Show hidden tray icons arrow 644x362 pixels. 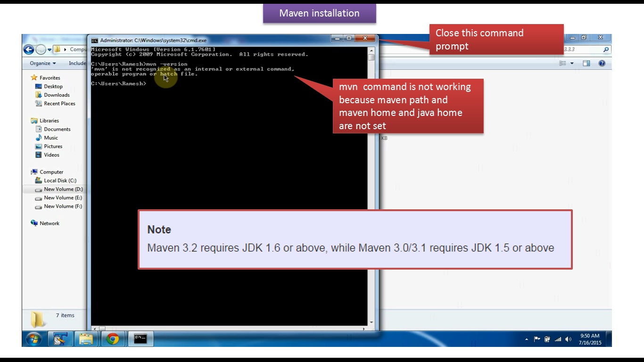[527, 339]
